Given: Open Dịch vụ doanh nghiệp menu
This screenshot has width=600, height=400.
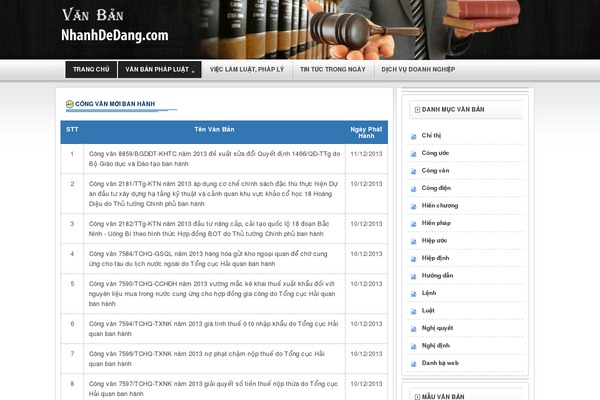Looking at the screenshot, I should (x=418, y=69).
